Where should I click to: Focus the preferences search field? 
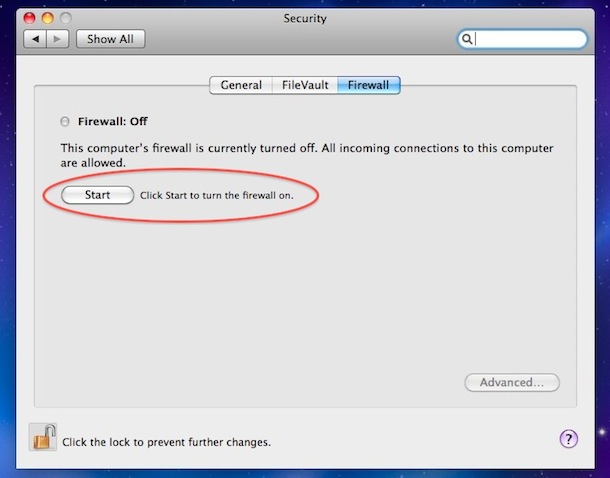click(522, 39)
